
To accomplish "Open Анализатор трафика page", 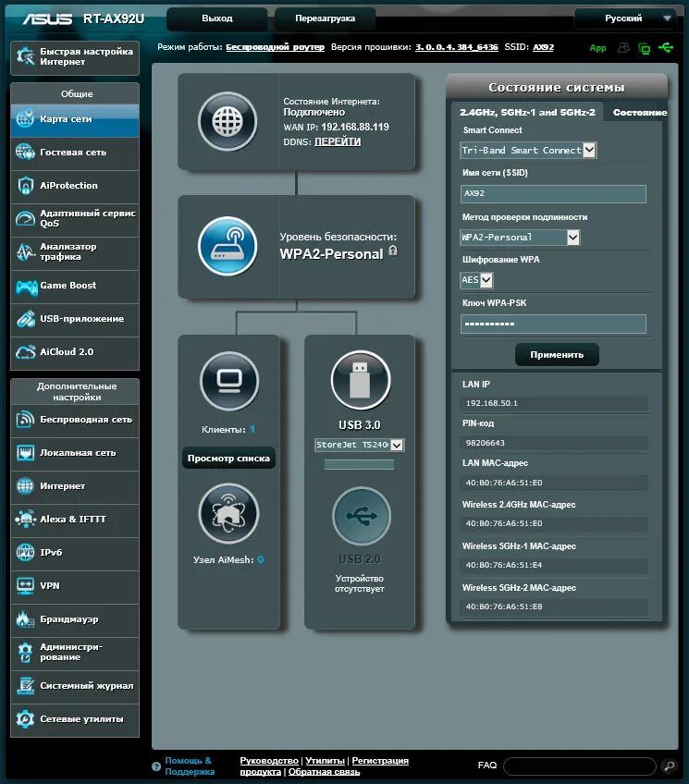I will click(75, 253).
